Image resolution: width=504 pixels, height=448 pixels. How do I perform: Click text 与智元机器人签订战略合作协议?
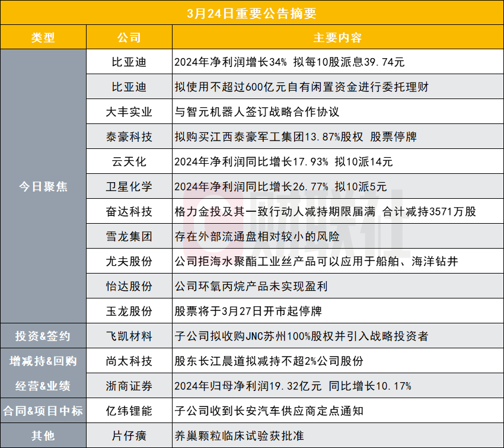pos(257,112)
